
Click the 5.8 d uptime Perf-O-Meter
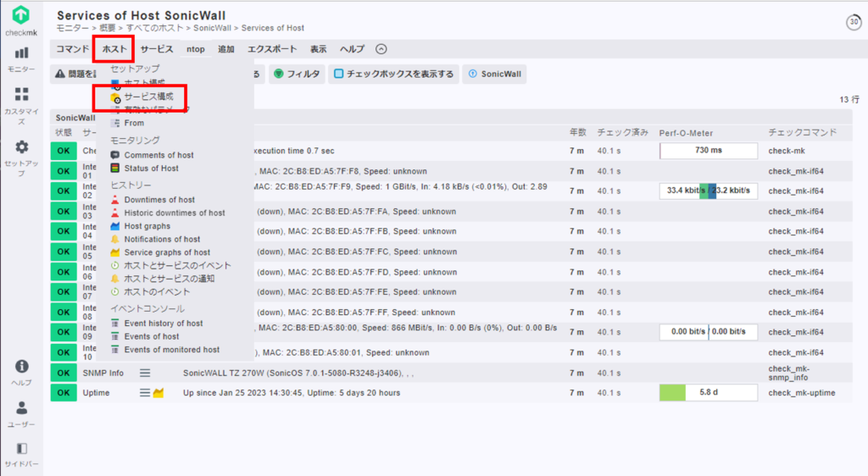709,392
